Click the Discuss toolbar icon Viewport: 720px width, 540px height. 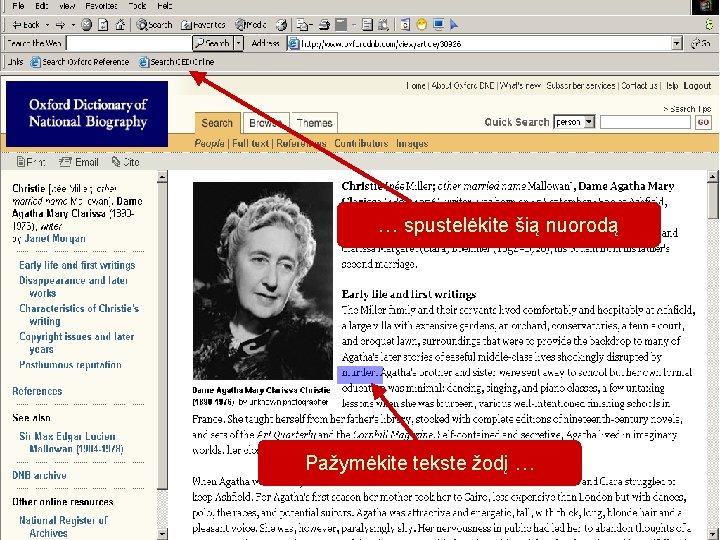coord(367,25)
